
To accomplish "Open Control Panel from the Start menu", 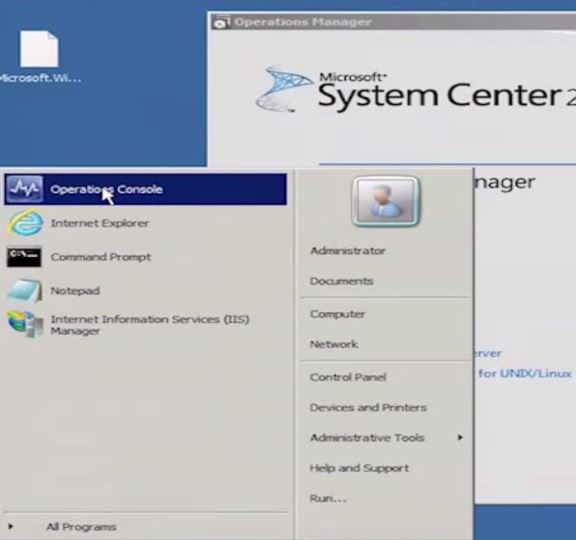I will pos(348,377).
